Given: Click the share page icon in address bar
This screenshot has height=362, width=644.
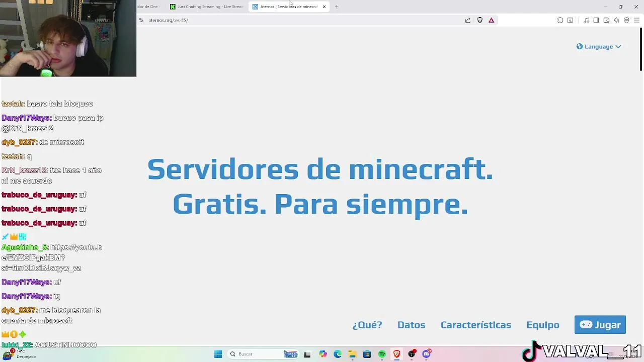Looking at the screenshot, I should [x=468, y=20].
